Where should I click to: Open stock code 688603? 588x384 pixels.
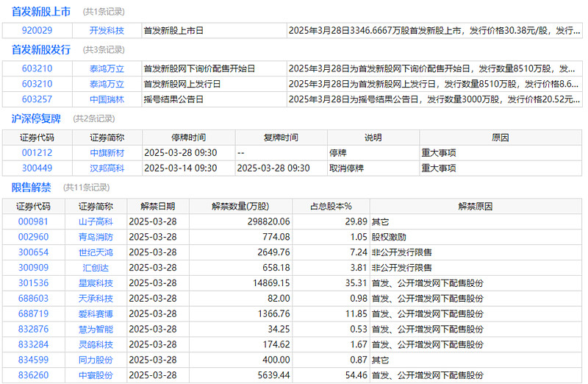click(33, 299)
